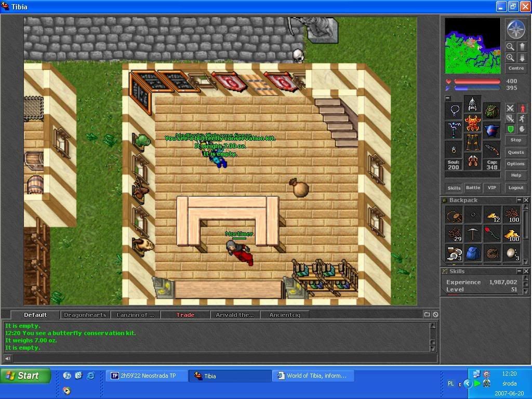Toggle the Battle window button
The width and height of the screenshot is (532, 399).
click(x=473, y=188)
